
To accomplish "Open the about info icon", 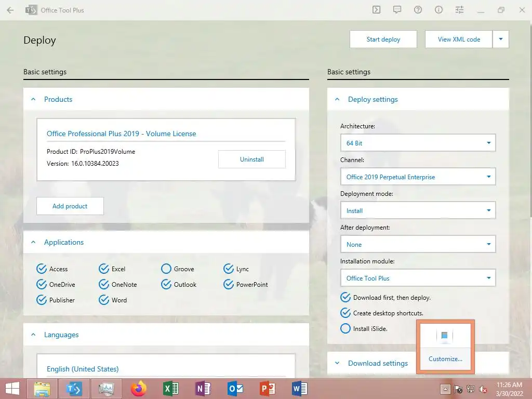I will [438, 10].
